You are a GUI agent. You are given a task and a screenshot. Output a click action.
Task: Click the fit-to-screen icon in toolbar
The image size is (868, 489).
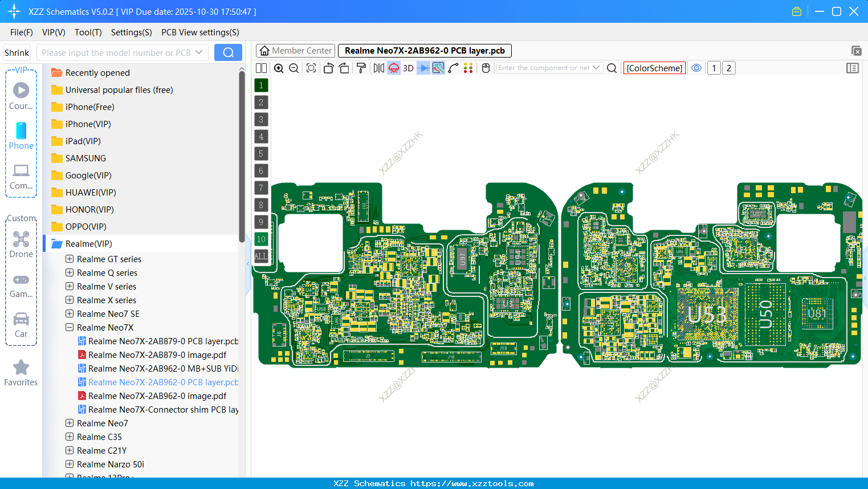(311, 68)
